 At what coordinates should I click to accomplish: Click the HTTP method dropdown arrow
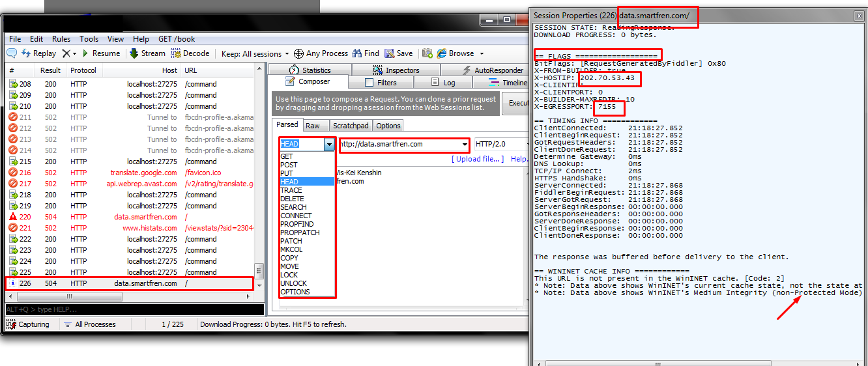pos(329,144)
